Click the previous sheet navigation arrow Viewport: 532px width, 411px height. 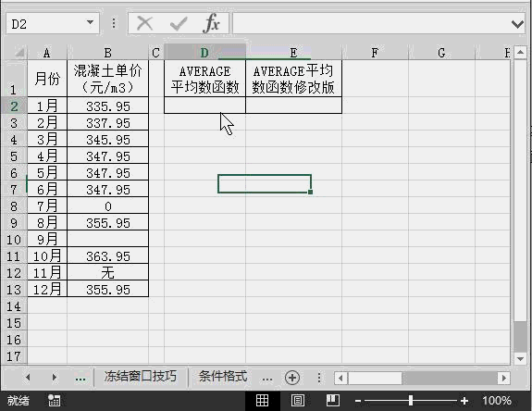click(x=28, y=378)
